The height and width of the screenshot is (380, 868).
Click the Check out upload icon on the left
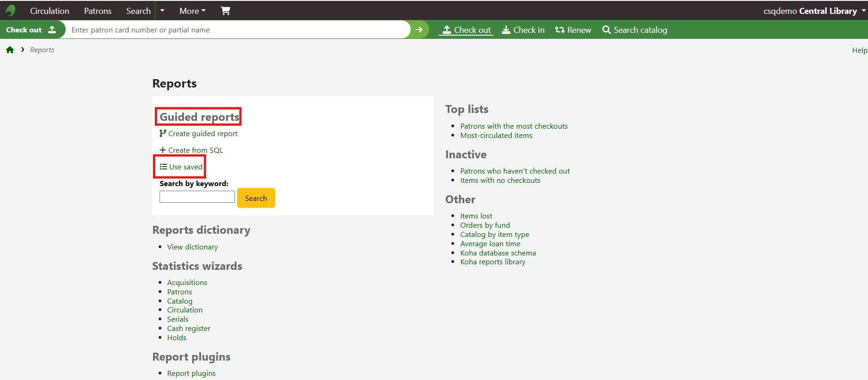[52, 30]
